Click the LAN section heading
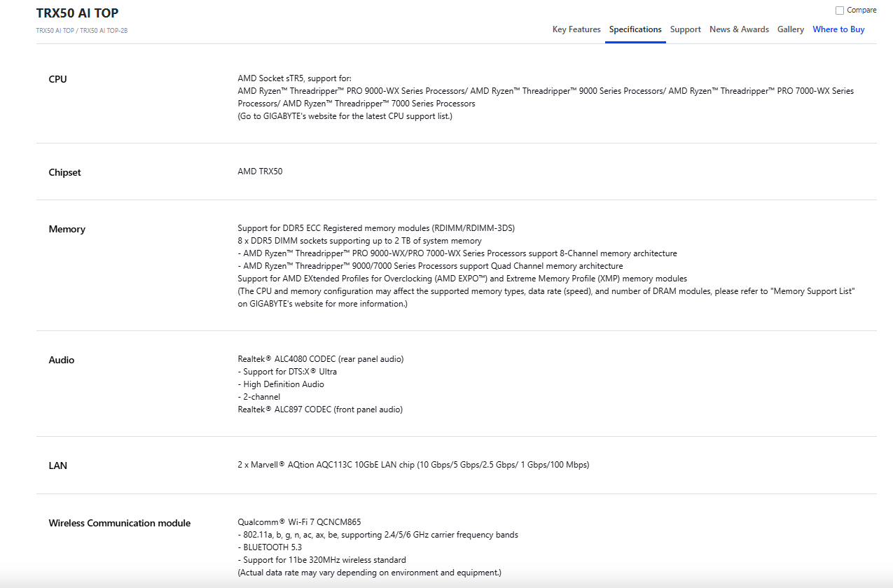 click(58, 465)
